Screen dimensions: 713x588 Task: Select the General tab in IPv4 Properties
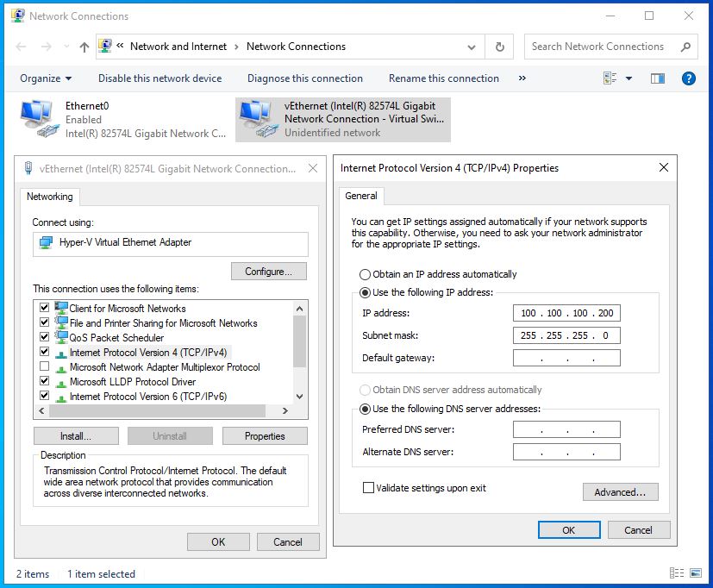pyautogui.click(x=361, y=196)
